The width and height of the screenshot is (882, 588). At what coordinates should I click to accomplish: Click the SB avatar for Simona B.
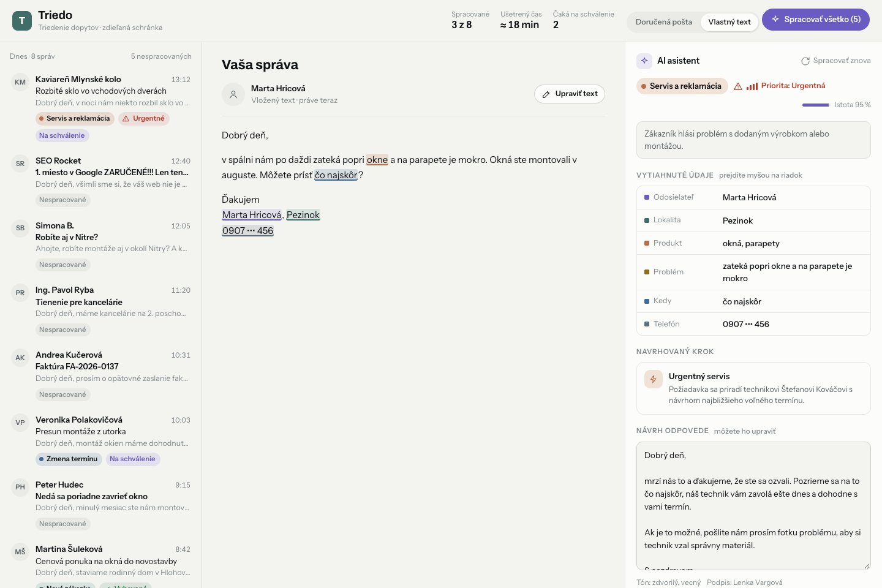(x=20, y=228)
